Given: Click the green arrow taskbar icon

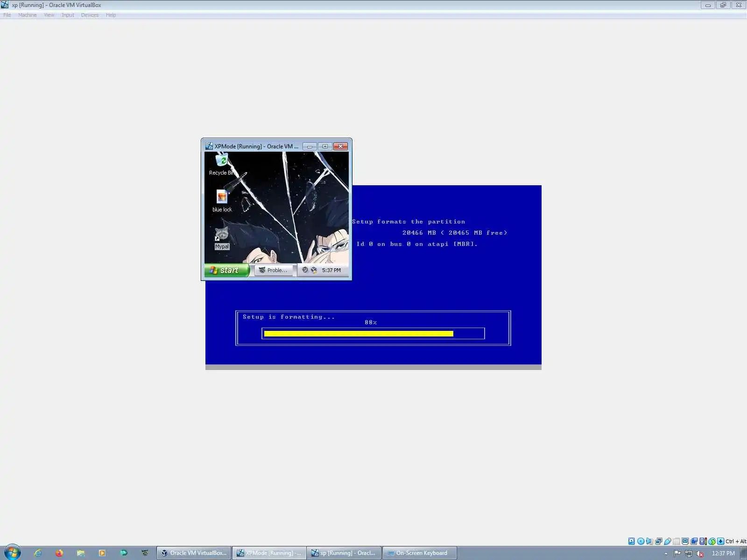Looking at the screenshot, I should [x=124, y=553].
